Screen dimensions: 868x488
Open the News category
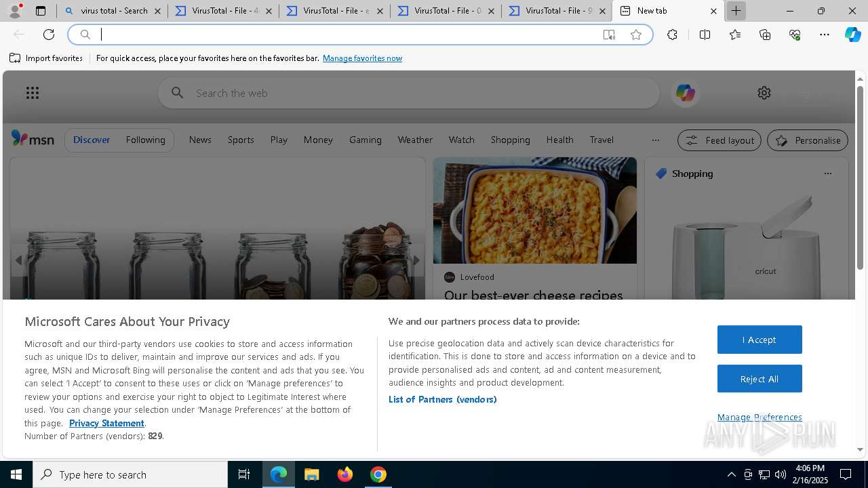click(x=200, y=140)
